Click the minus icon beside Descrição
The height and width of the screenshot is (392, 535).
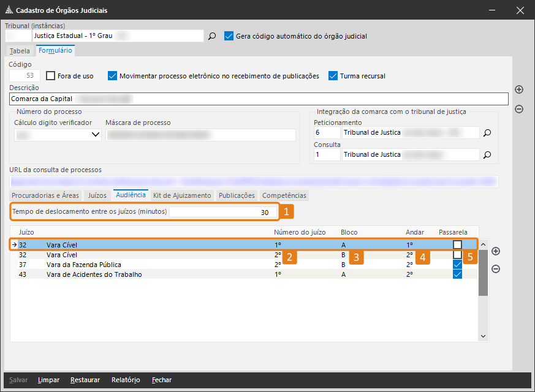[x=519, y=109]
